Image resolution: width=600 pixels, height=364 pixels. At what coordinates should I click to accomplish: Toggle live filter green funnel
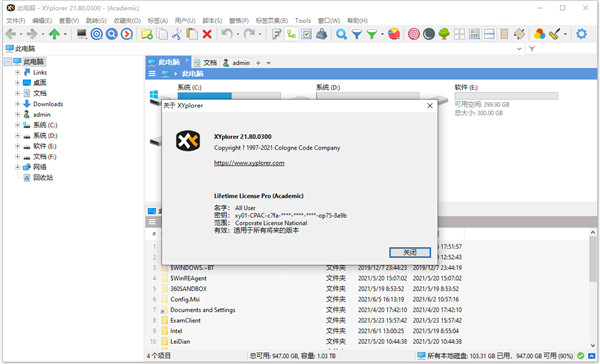[372, 34]
